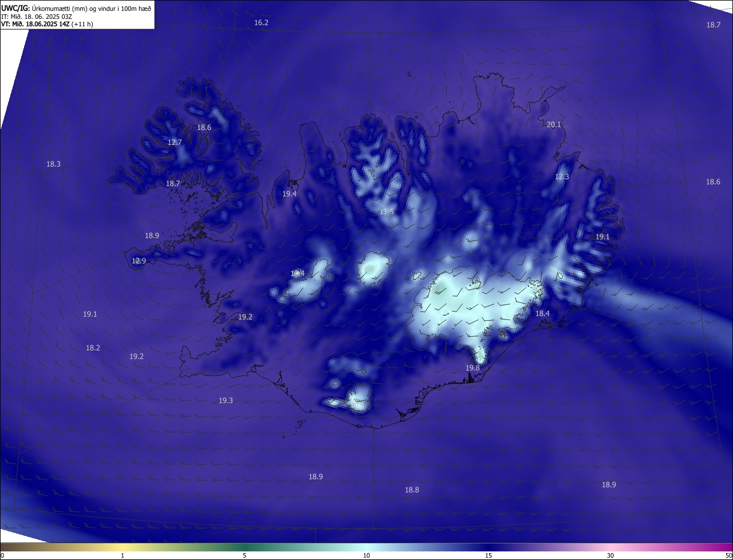
Task: Click the 18.2 value label
Action: pos(93,348)
